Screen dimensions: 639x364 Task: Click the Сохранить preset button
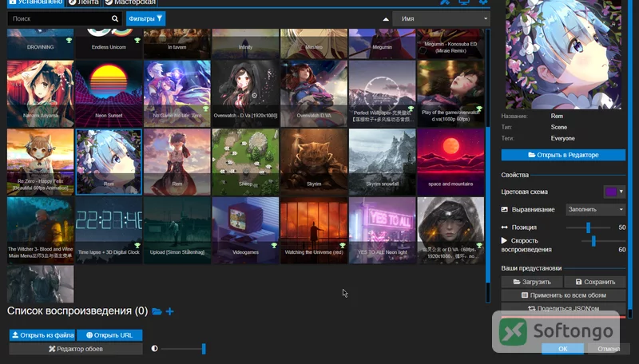coord(595,282)
